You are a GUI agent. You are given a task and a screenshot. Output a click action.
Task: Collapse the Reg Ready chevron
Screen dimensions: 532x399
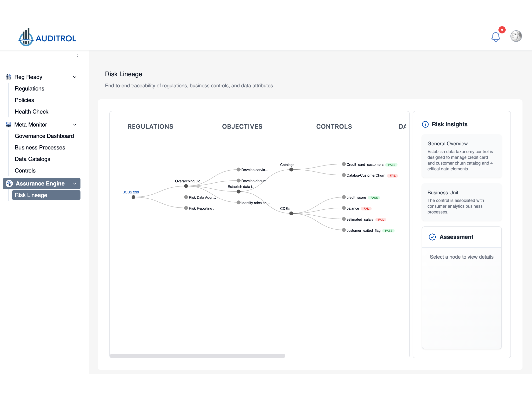(x=75, y=77)
